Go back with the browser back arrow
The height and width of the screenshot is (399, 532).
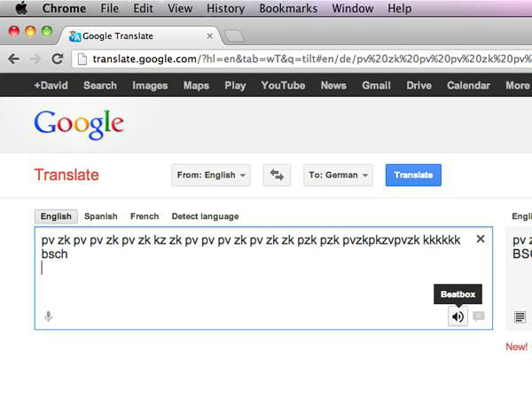tap(13, 59)
